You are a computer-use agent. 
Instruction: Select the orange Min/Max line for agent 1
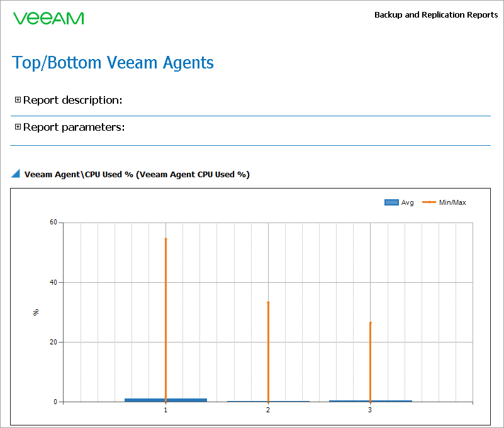[x=166, y=320]
